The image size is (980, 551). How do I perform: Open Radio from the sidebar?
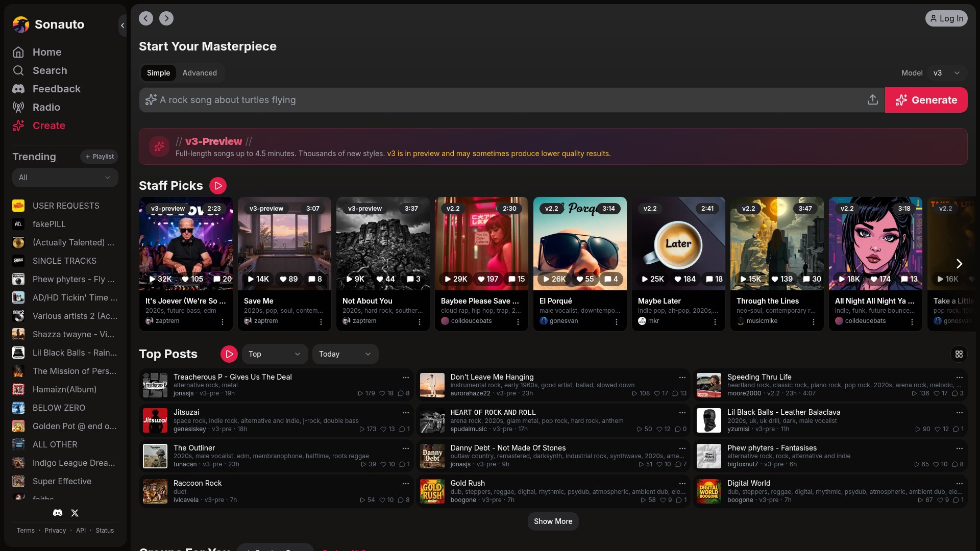coord(46,107)
